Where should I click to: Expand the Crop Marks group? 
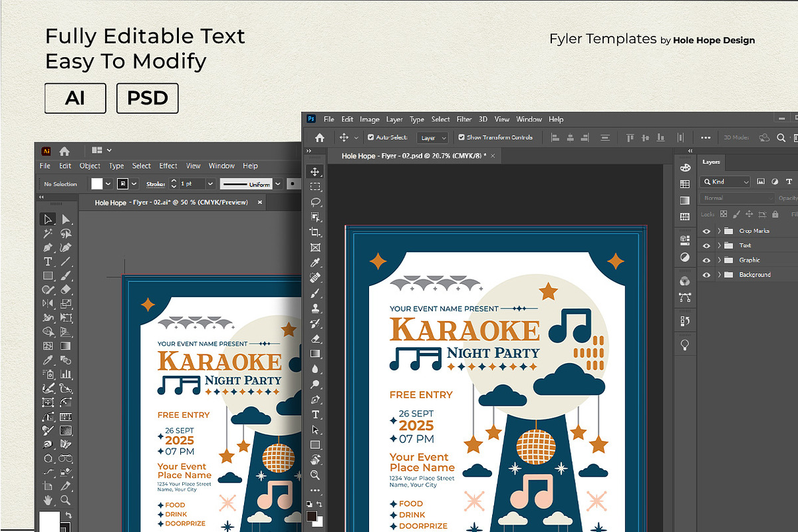click(719, 231)
